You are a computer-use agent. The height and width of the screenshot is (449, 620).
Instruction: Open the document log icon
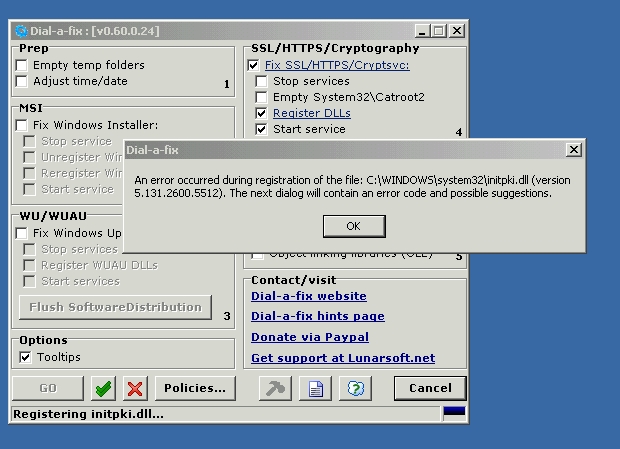(x=316, y=389)
